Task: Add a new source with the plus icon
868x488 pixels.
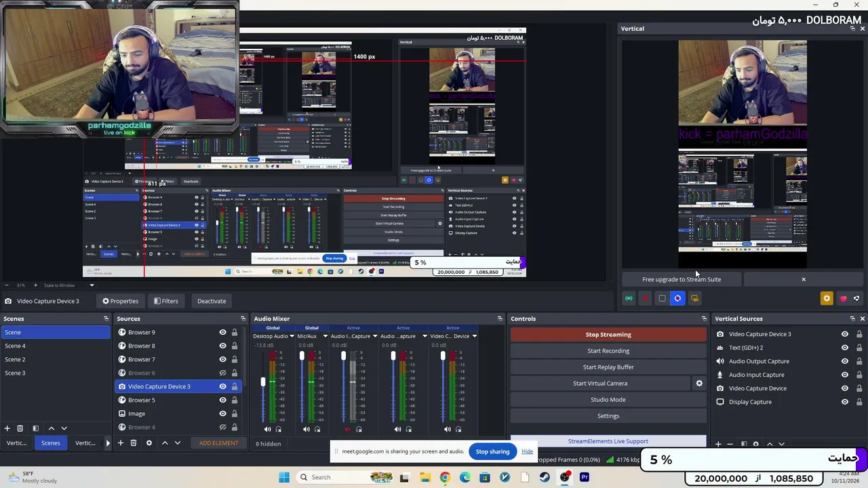Action: (120, 443)
